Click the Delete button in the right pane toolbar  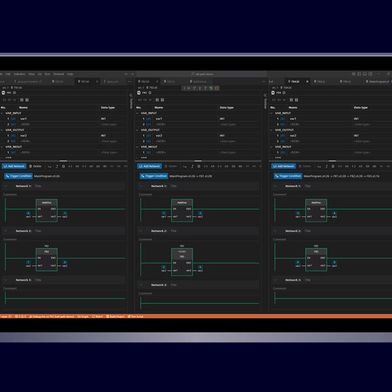(305, 166)
